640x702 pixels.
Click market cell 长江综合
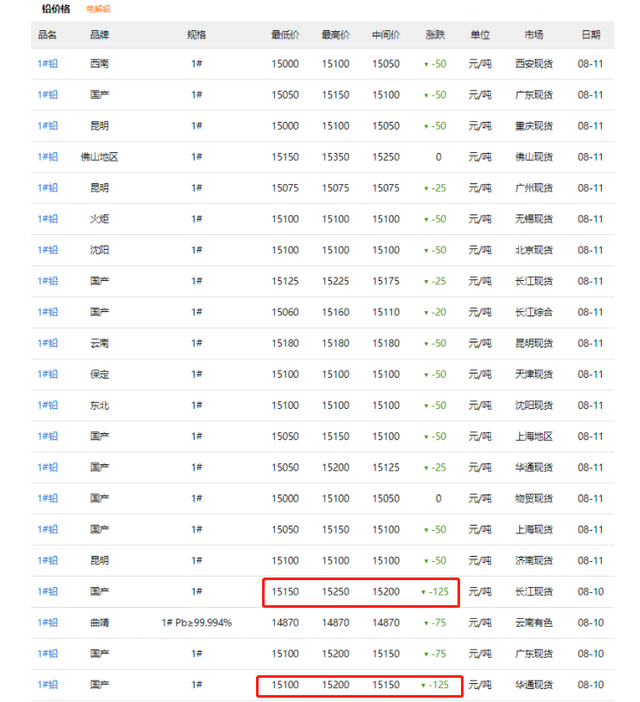(534, 312)
